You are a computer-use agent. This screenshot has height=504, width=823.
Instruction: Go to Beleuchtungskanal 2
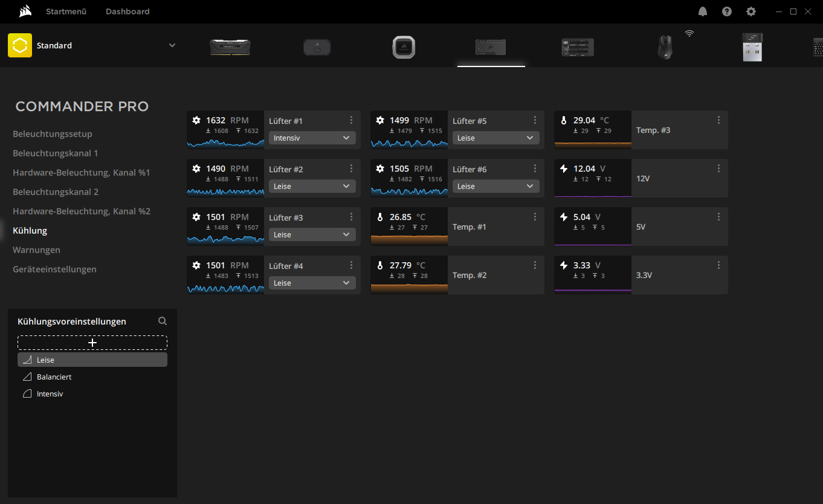(56, 192)
